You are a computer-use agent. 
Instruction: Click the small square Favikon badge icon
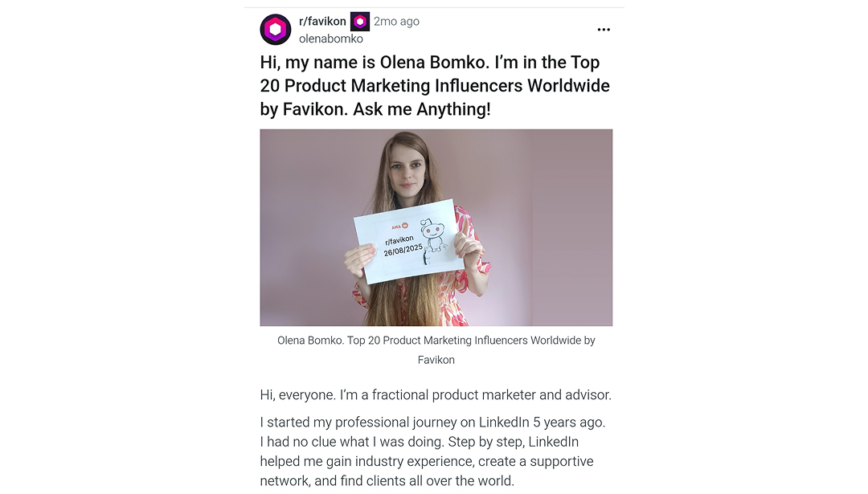(360, 22)
